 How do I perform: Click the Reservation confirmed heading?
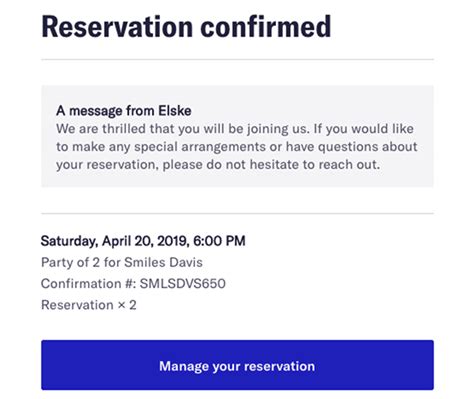186,27
